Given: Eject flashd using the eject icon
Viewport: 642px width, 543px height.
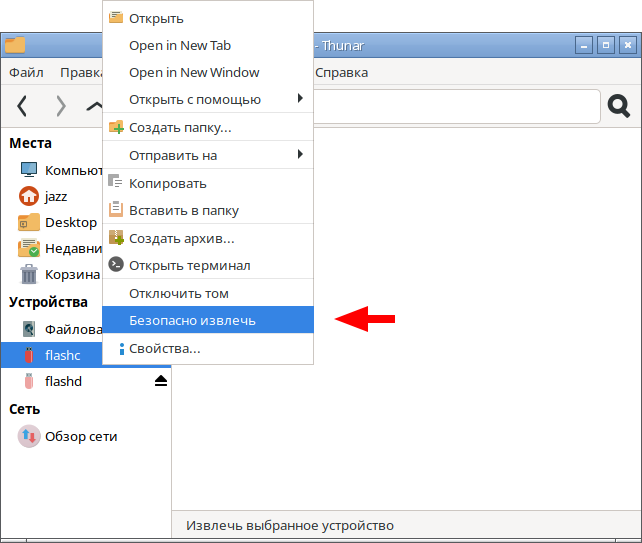Looking at the screenshot, I should click(x=161, y=381).
